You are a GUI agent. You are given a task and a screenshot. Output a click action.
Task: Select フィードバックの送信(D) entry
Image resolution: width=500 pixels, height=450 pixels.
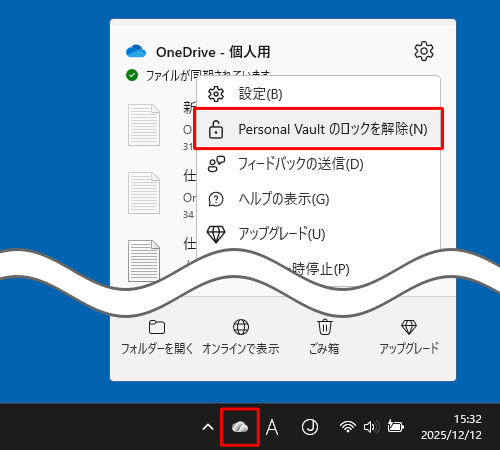[318, 164]
